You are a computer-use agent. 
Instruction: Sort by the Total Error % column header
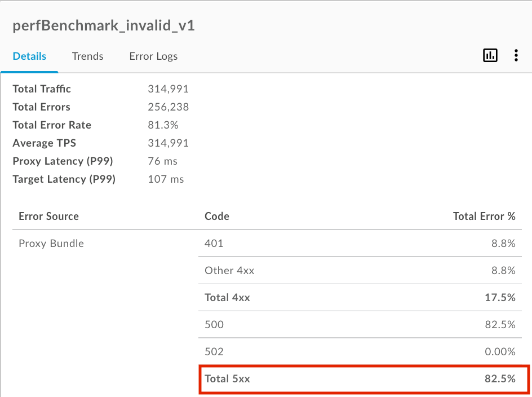point(484,217)
